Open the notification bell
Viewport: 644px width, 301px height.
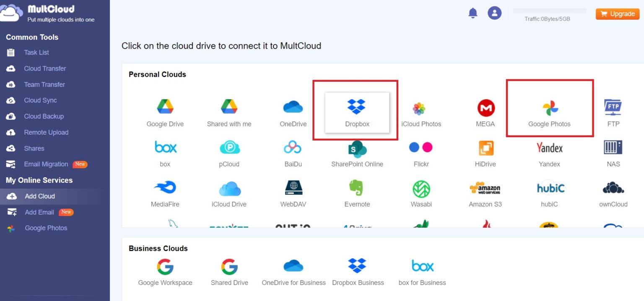point(473,13)
